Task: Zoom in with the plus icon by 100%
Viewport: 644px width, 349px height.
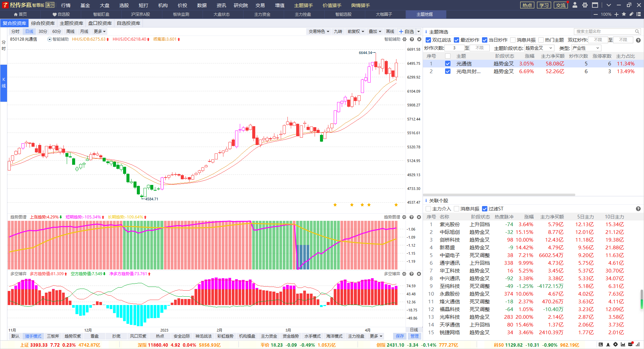Action: [616, 14]
